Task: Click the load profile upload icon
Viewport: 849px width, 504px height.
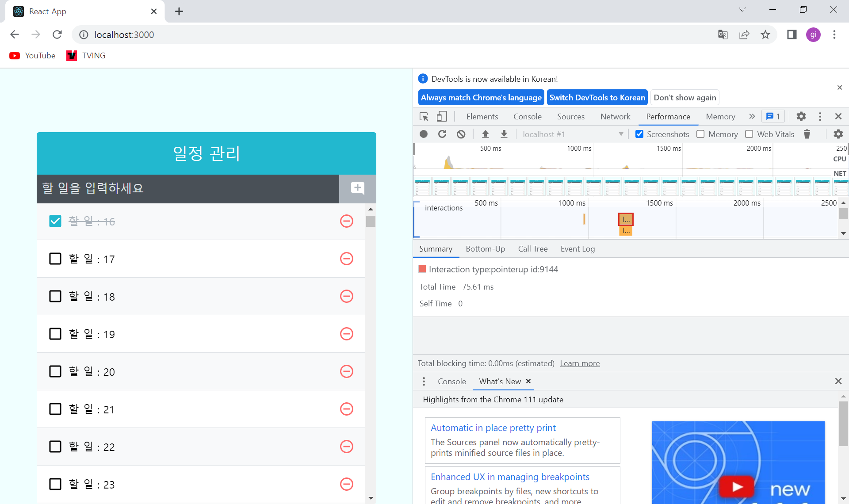Action: 486,134
